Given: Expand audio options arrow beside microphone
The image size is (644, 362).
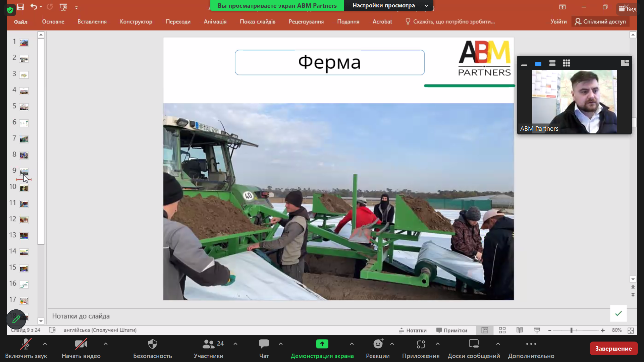Looking at the screenshot, I should pyautogui.click(x=45, y=344).
